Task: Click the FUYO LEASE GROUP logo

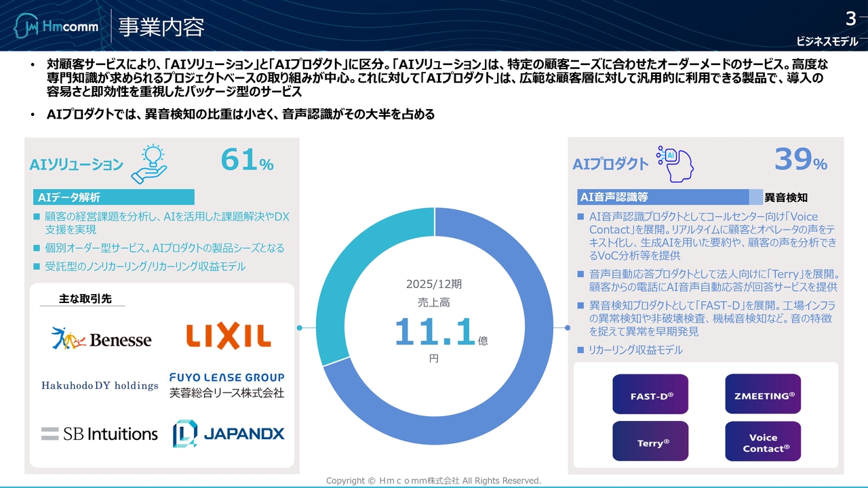Action: tap(228, 383)
